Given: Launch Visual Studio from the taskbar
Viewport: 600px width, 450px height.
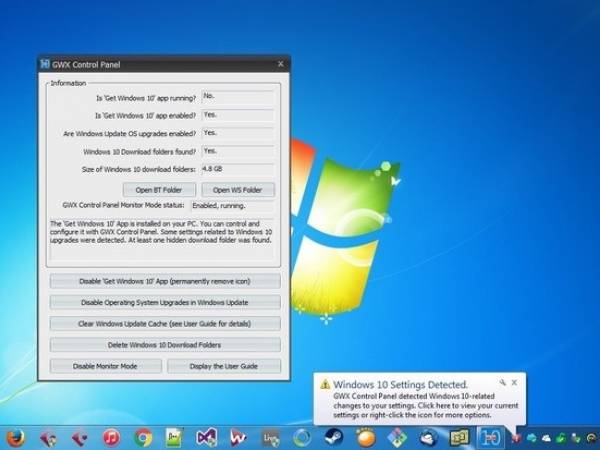Looking at the screenshot, I should click(207, 438).
